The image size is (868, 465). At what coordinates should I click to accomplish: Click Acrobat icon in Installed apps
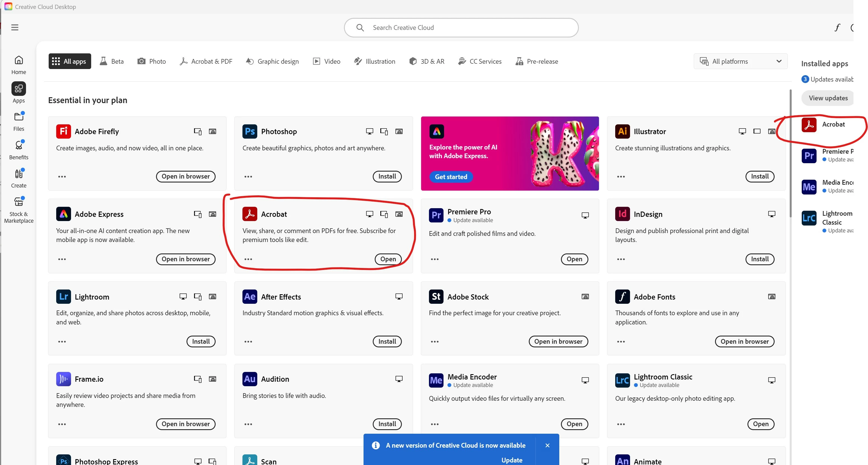[809, 125]
